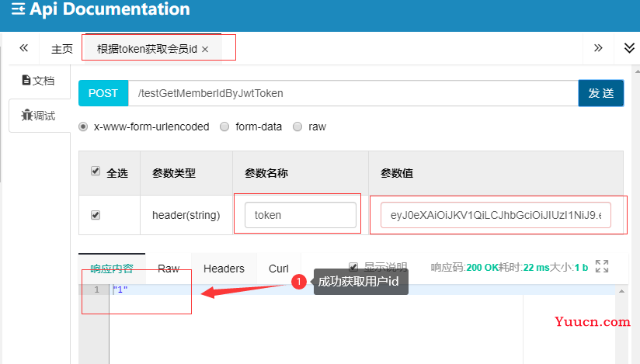Select the 根据token获取会员id tab

(147, 49)
